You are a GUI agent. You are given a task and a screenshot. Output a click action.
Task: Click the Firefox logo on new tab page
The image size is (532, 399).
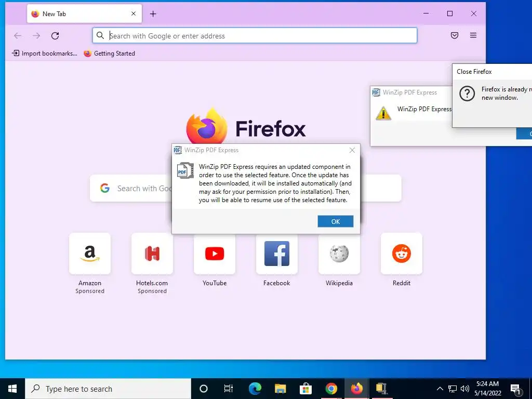pyautogui.click(x=207, y=126)
